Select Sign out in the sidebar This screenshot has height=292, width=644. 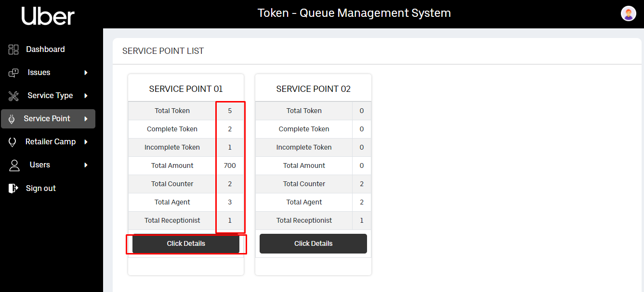41,188
